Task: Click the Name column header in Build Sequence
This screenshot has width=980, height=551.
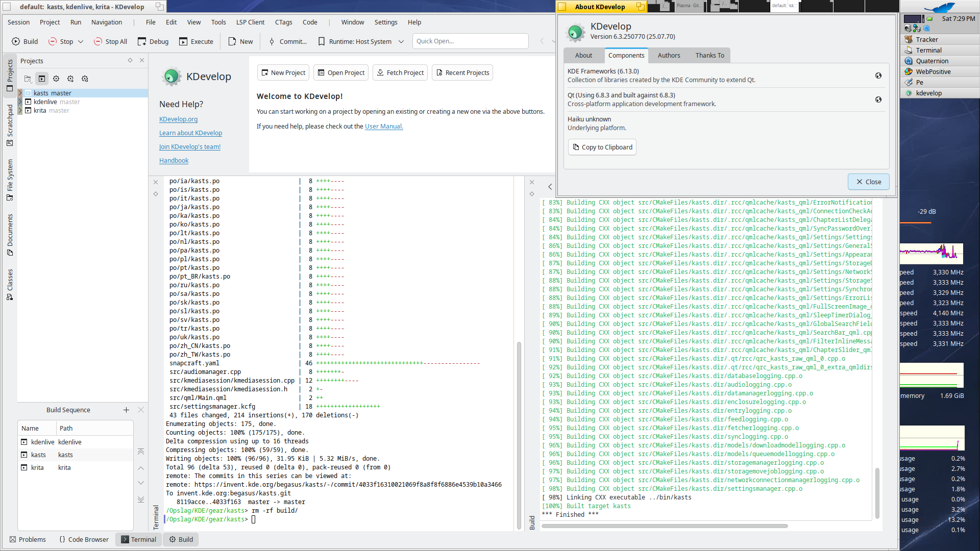Action: coord(37,428)
